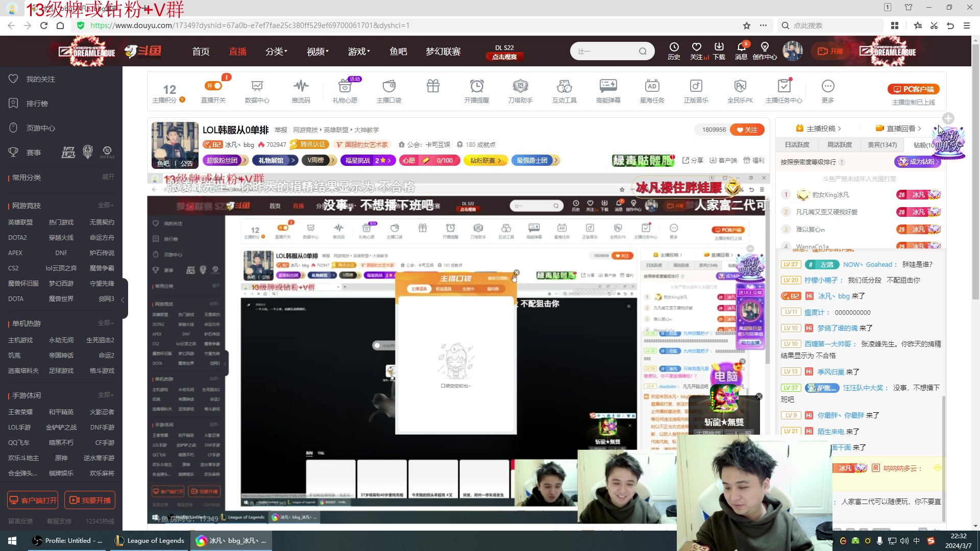Expand 游戏 dropdown in top navigation
This screenshot has height=551, width=980.
coord(359,52)
